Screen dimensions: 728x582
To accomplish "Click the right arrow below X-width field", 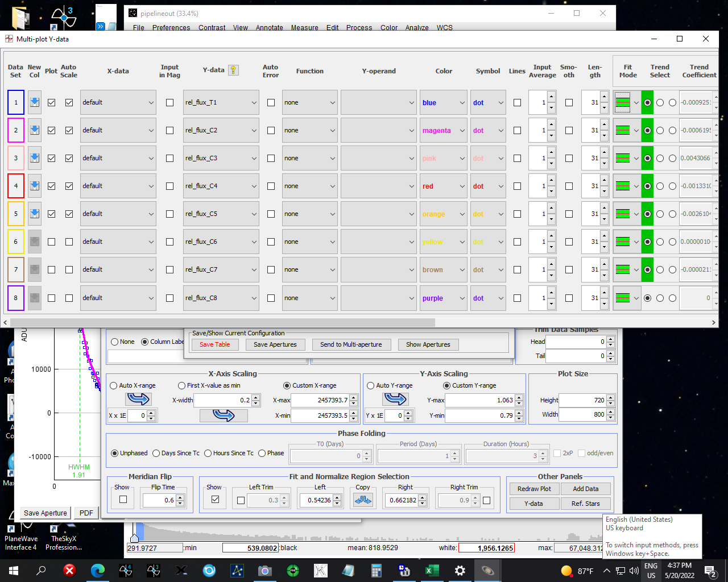I will click(x=224, y=415).
